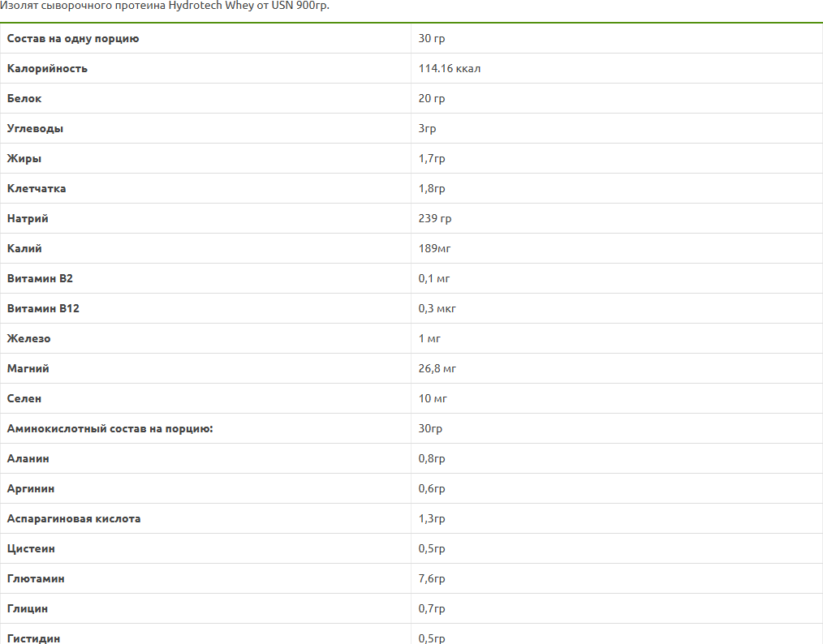Select the '1,3гр' aspartic acid value
This screenshot has height=644, width=823.
[432, 518]
